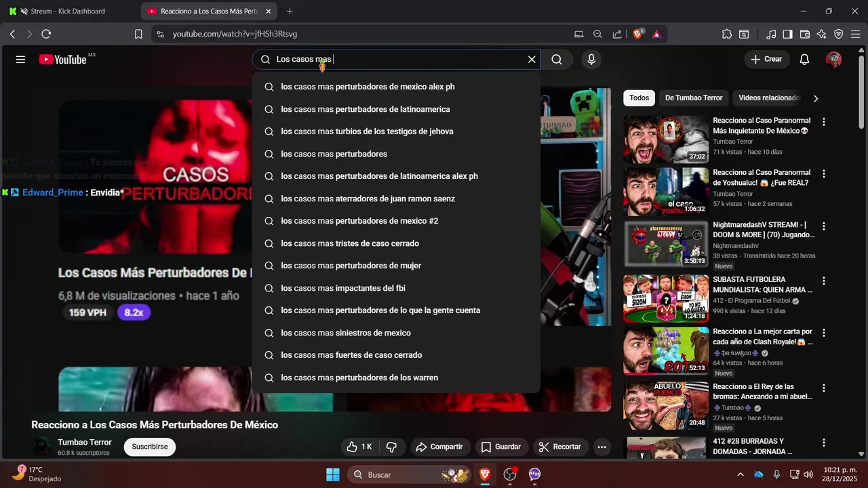Go to the YouTube home logo
Image resolution: width=868 pixels, height=488 pixels.
[x=63, y=60]
